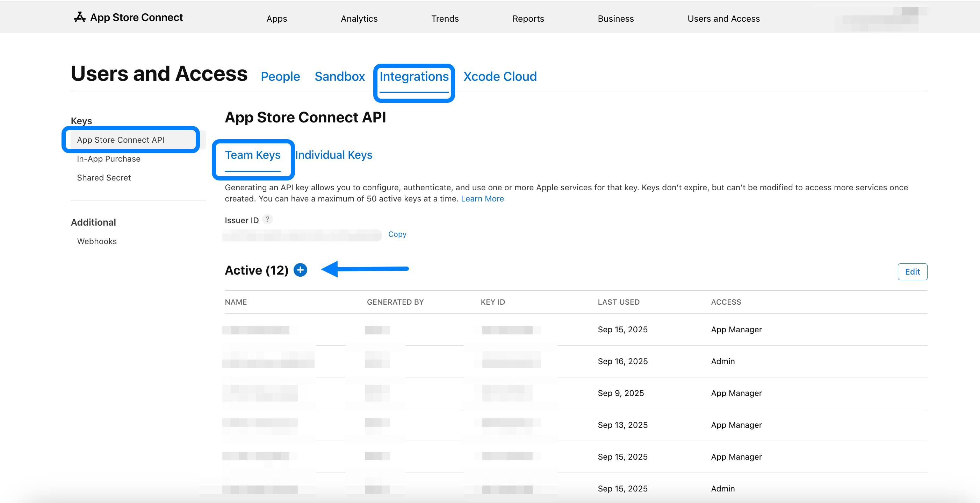Click the key row last used Sep 16, 2025
Screen dimensions: 980x503
click(622, 361)
